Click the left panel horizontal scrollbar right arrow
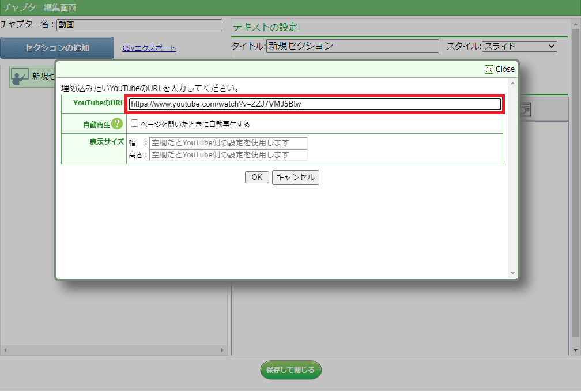This screenshot has width=581, height=392. 223,350
